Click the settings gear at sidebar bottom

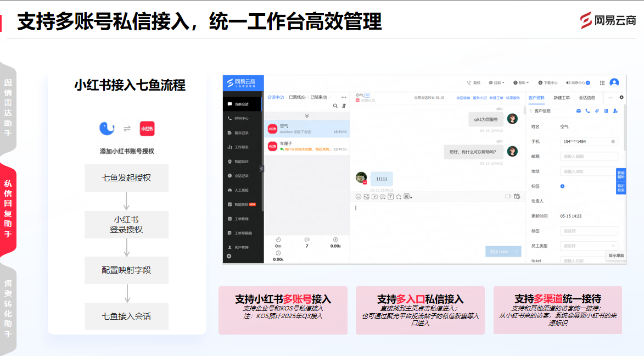pos(229,256)
